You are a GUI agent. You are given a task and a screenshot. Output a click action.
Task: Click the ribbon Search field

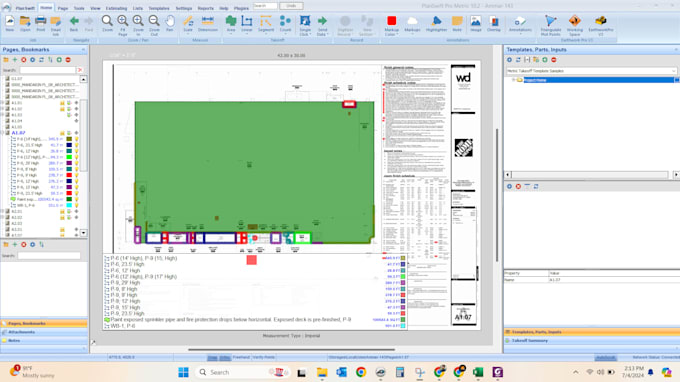pos(265,6)
